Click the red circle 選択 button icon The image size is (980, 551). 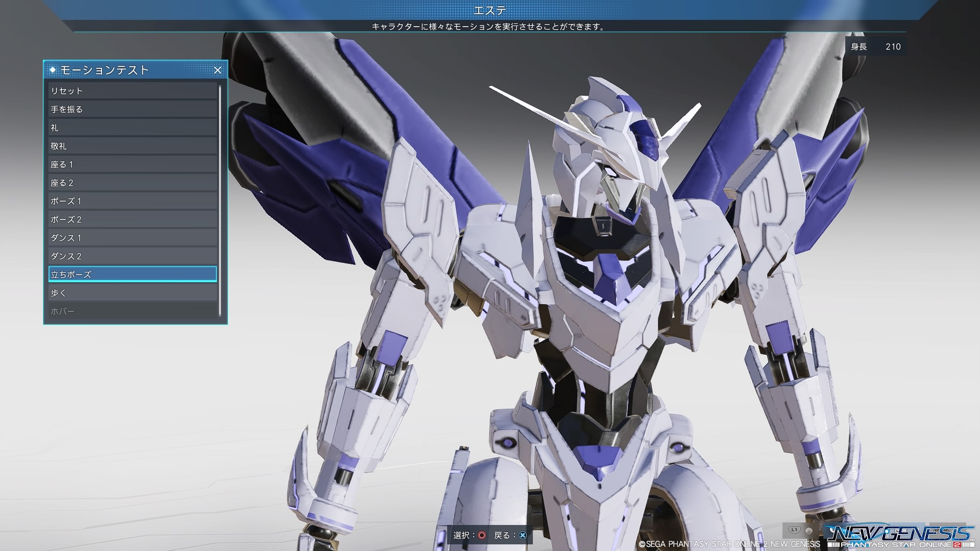[x=481, y=535]
